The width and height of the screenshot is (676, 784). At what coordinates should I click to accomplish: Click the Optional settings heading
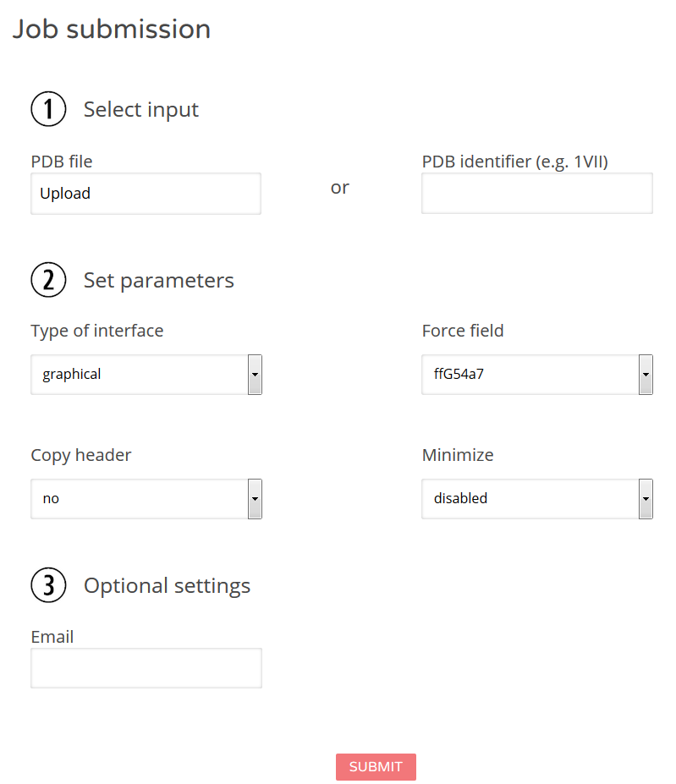click(168, 585)
